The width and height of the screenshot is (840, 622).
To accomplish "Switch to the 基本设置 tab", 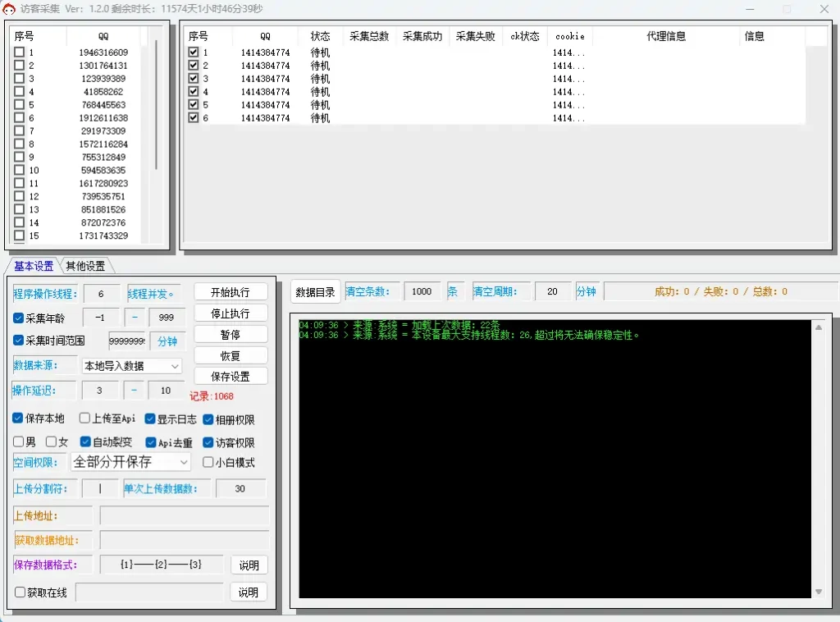I will (33, 266).
